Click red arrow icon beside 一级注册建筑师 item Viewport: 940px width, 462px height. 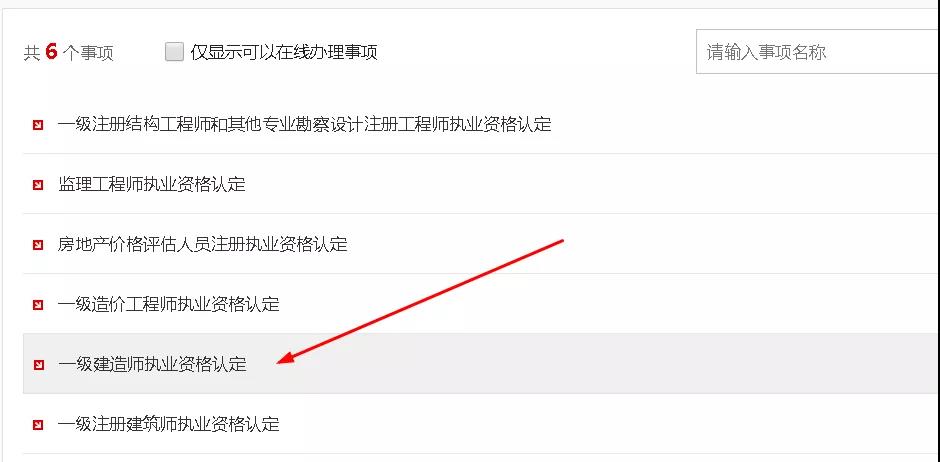[38, 425]
